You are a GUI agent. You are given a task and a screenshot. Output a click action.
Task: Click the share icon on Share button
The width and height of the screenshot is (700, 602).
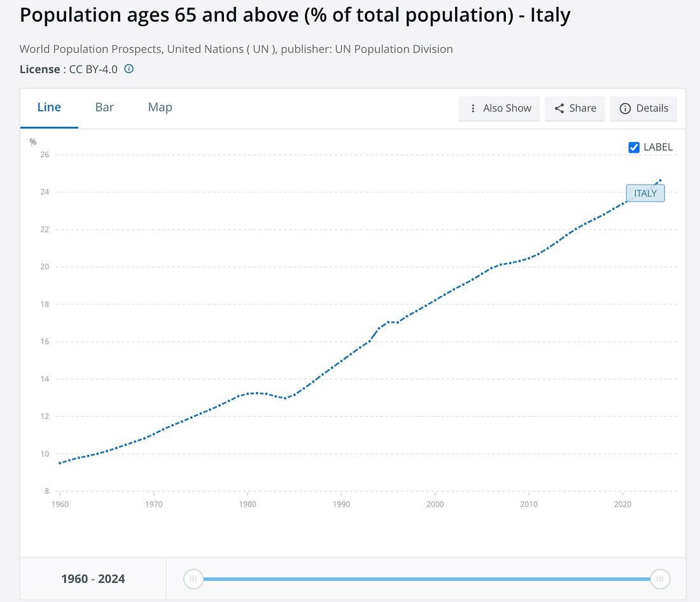pos(559,108)
